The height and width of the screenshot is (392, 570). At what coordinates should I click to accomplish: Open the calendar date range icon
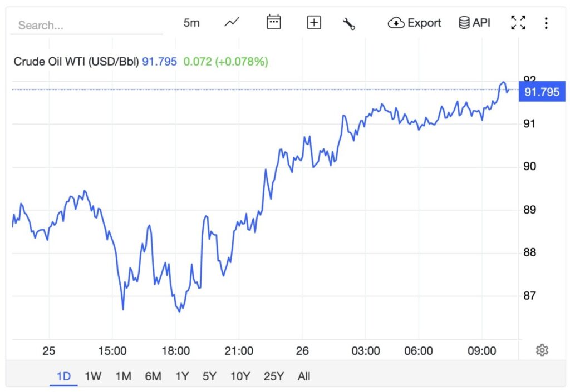273,22
